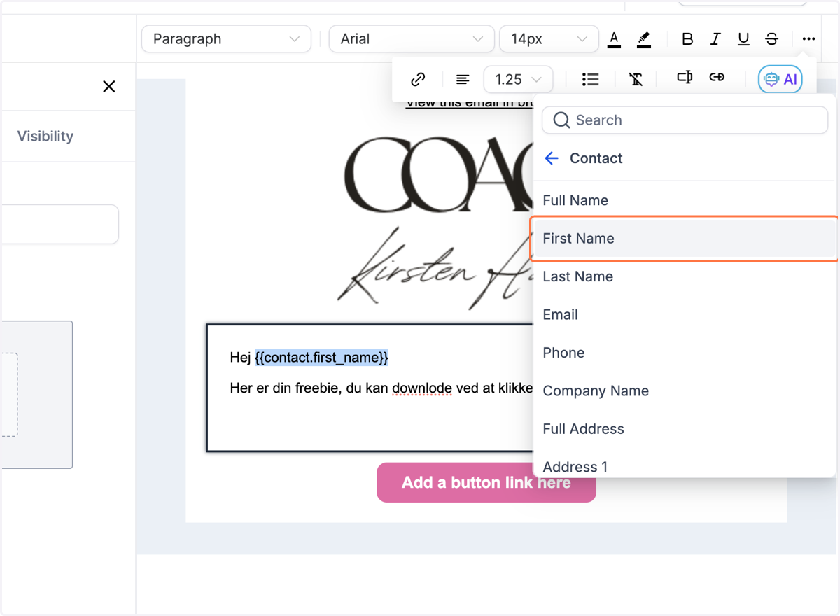Select the Email merge field
Screen dimensions: 840x616
pyautogui.click(x=685, y=315)
